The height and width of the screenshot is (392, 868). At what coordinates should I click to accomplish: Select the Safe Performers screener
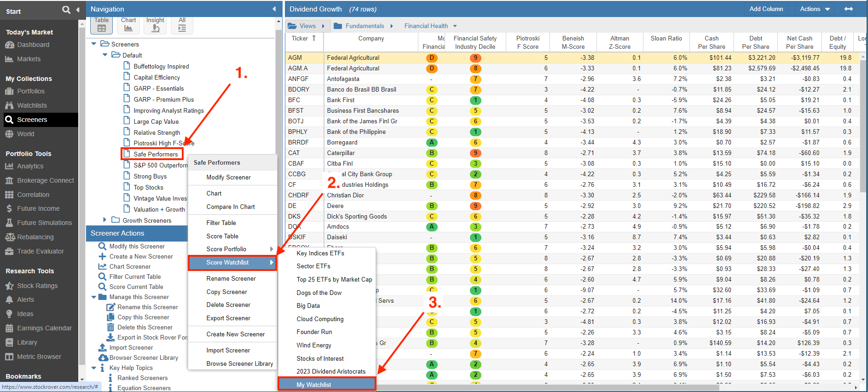pyautogui.click(x=156, y=154)
